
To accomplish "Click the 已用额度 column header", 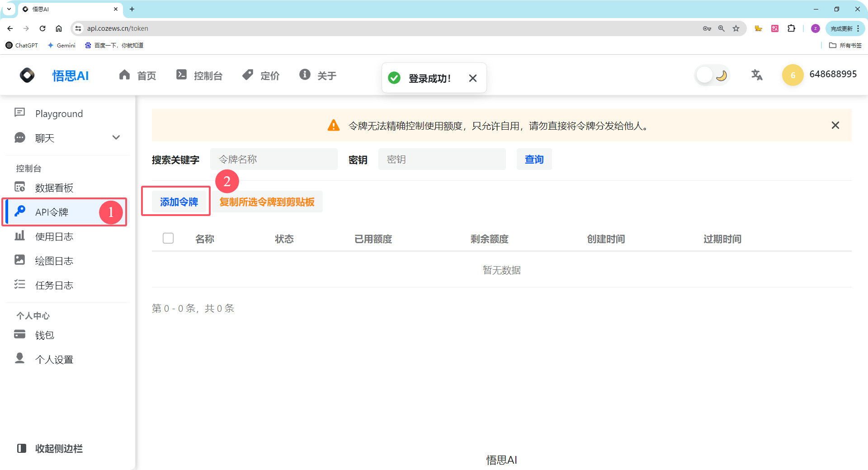I will [x=373, y=239].
